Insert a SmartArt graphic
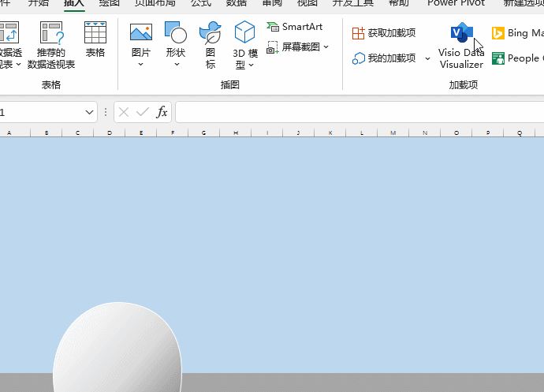This screenshot has height=392, width=544. click(x=296, y=27)
